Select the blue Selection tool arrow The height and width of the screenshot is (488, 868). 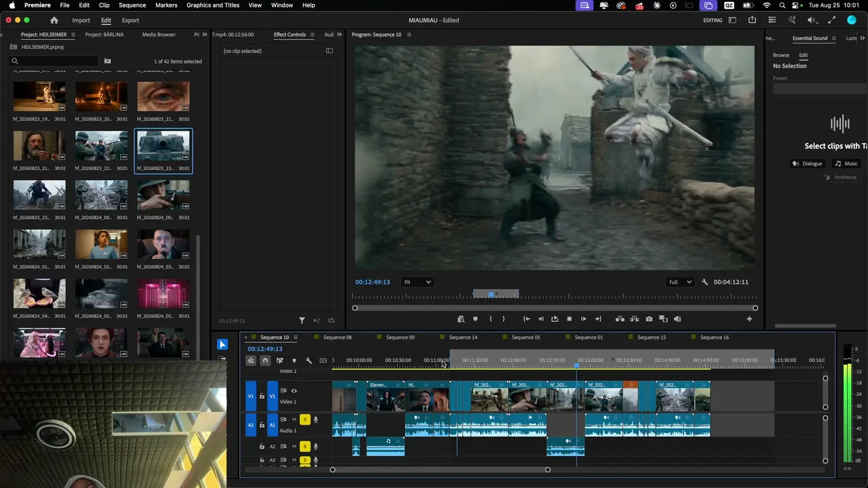222,344
